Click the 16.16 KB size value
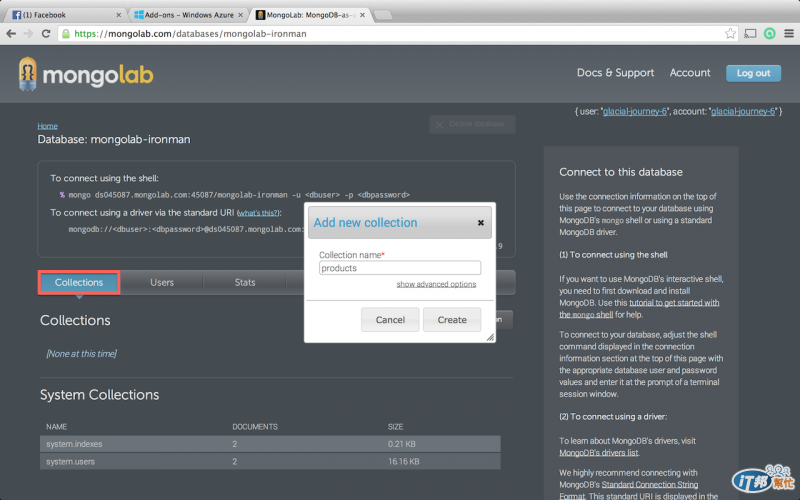 pos(404,461)
